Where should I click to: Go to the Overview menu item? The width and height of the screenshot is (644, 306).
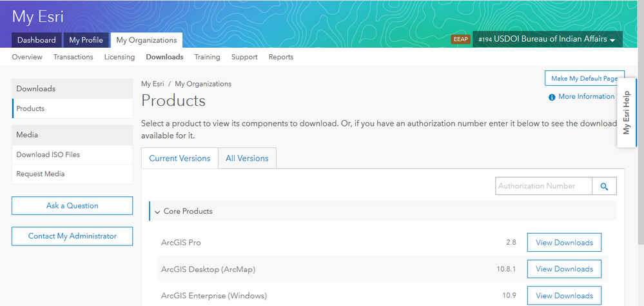point(26,57)
